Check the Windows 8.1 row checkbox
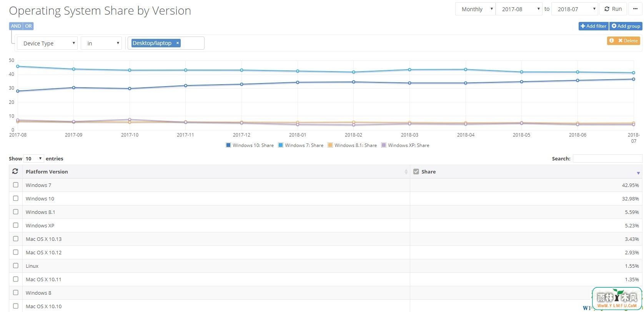This screenshot has width=644, height=312. pyautogui.click(x=16, y=212)
